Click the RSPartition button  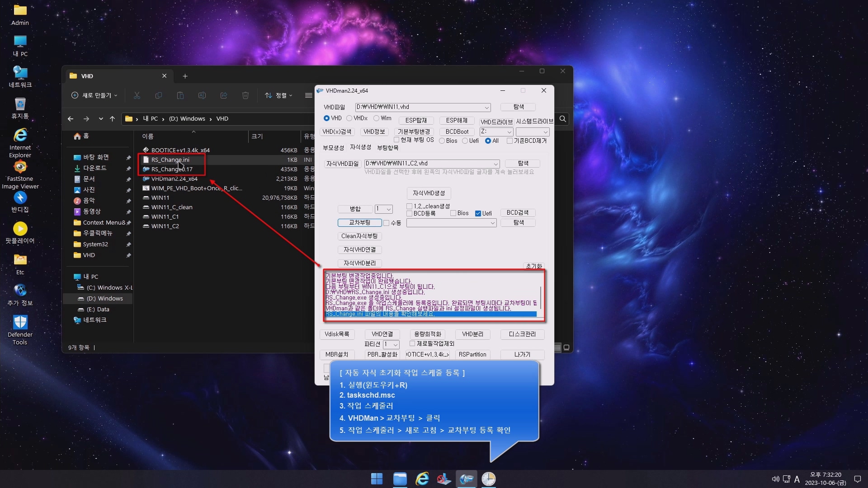pyautogui.click(x=472, y=355)
